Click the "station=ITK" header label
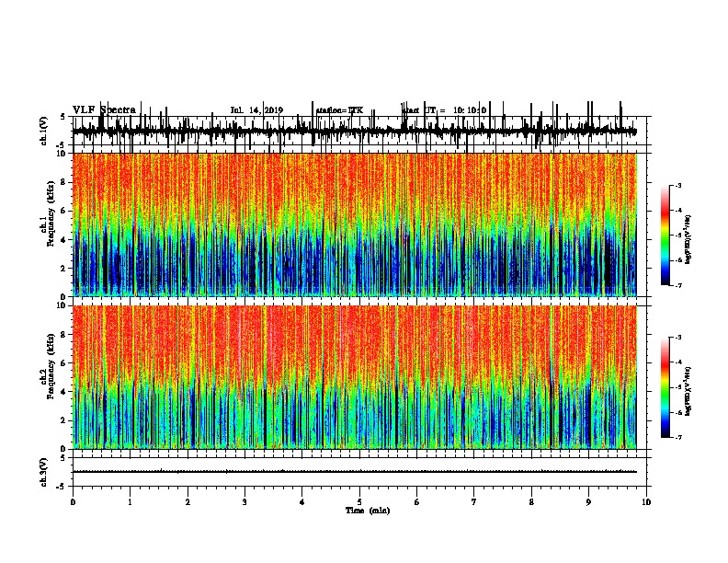This screenshot has width=728, height=563. tap(339, 110)
